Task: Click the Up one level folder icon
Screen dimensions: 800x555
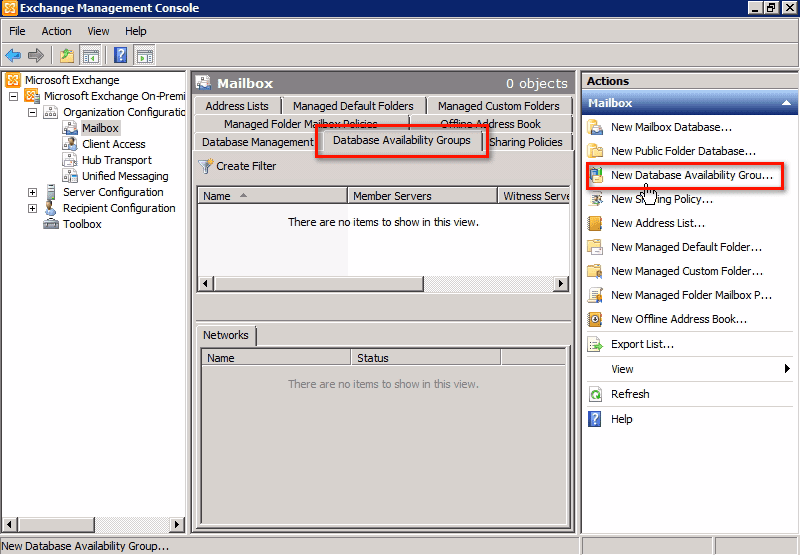Action: point(67,55)
